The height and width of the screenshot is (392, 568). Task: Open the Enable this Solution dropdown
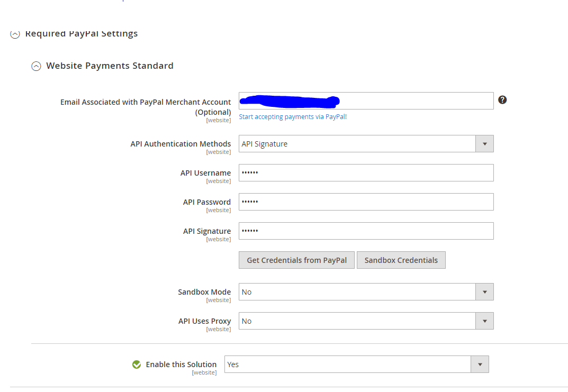point(356,364)
